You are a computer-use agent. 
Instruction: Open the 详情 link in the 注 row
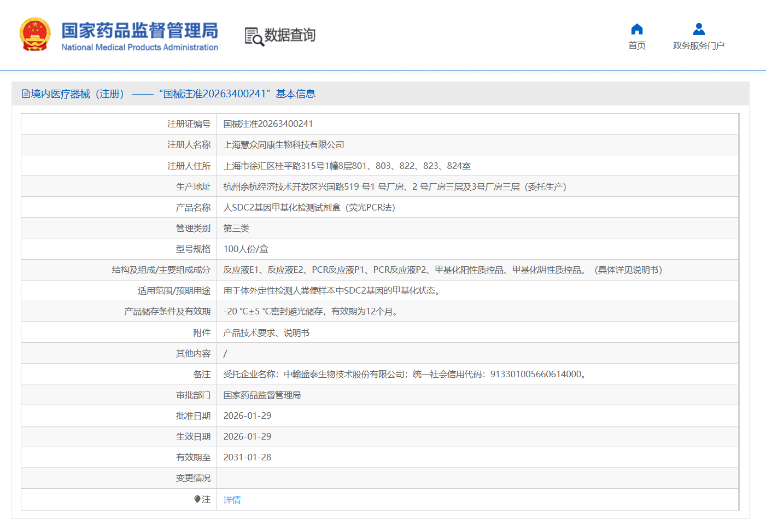pos(232,500)
